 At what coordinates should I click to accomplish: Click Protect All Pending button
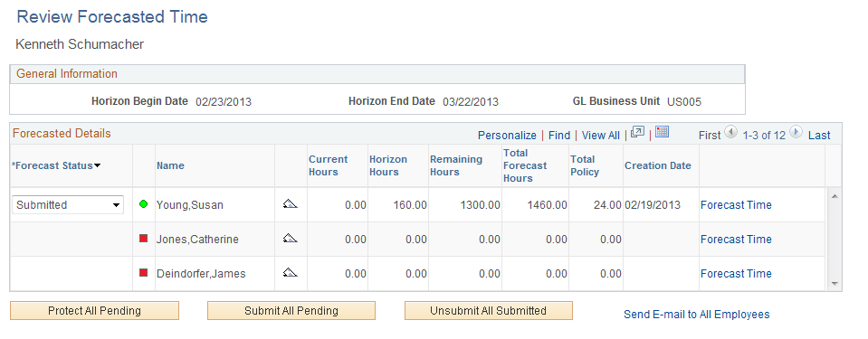click(95, 310)
